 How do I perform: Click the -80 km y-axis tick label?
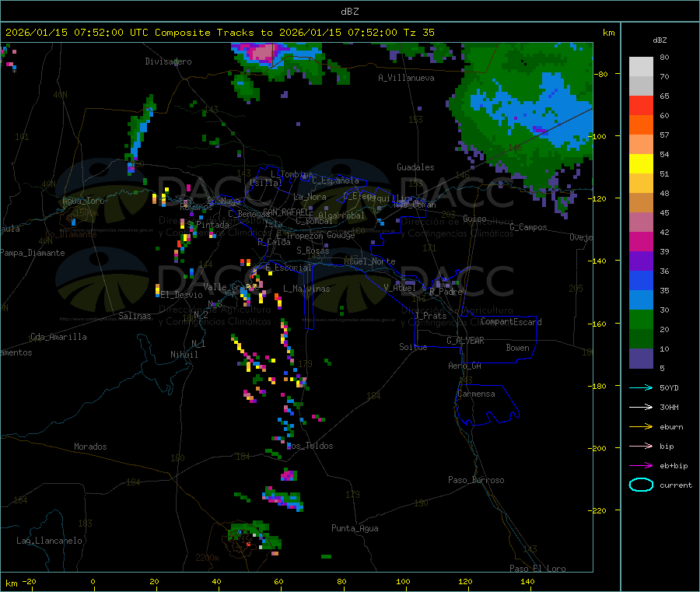[601, 74]
